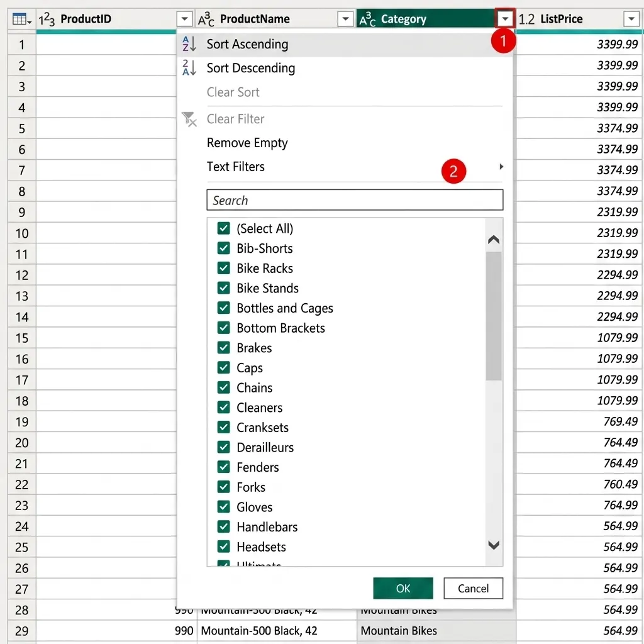Uncheck the Cleaners checkbox
Viewport: 644px width, 644px height.
coord(224,407)
